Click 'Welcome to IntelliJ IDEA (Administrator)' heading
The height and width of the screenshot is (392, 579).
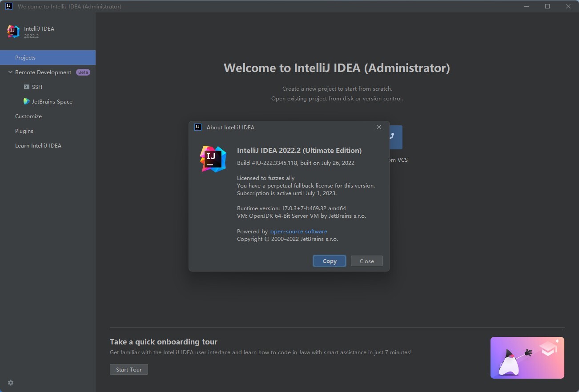pos(337,68)
